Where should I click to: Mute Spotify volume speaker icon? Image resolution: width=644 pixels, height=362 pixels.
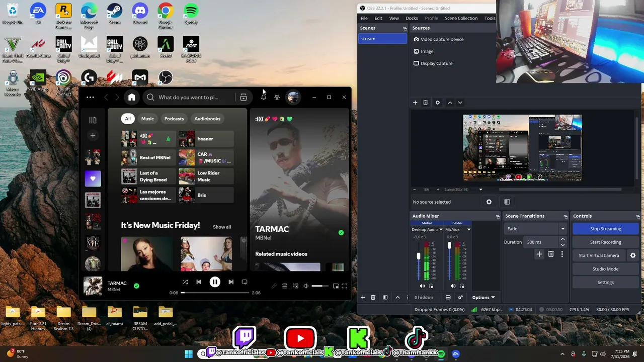[x=306, y=286]
